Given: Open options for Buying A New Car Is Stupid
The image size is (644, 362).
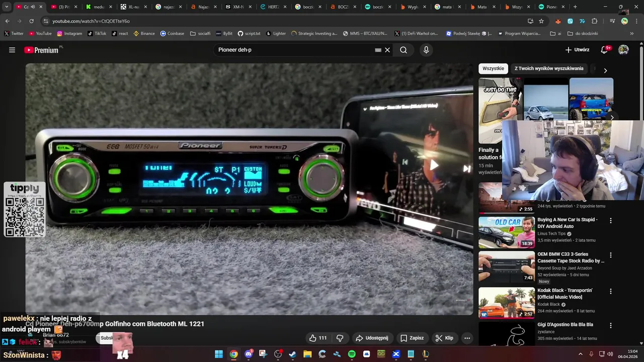Looking at the screenshot, I should click(x=611, y=220).
